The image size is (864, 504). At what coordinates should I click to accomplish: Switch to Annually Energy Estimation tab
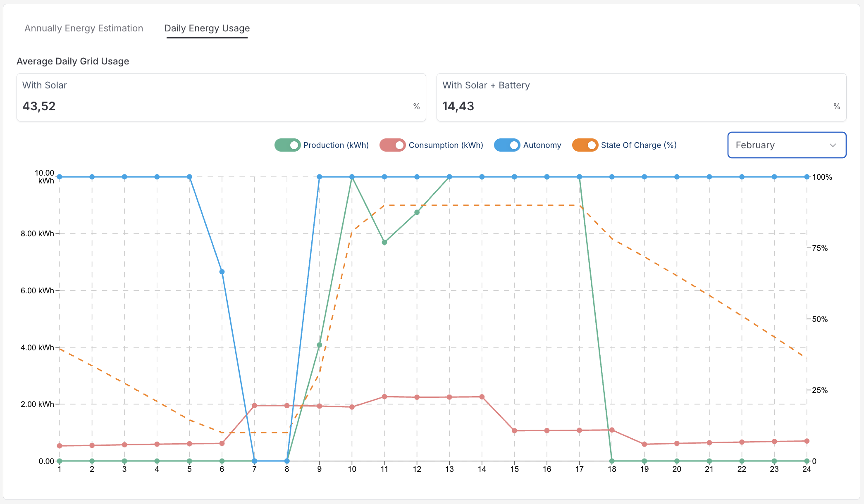coord(84,28)
